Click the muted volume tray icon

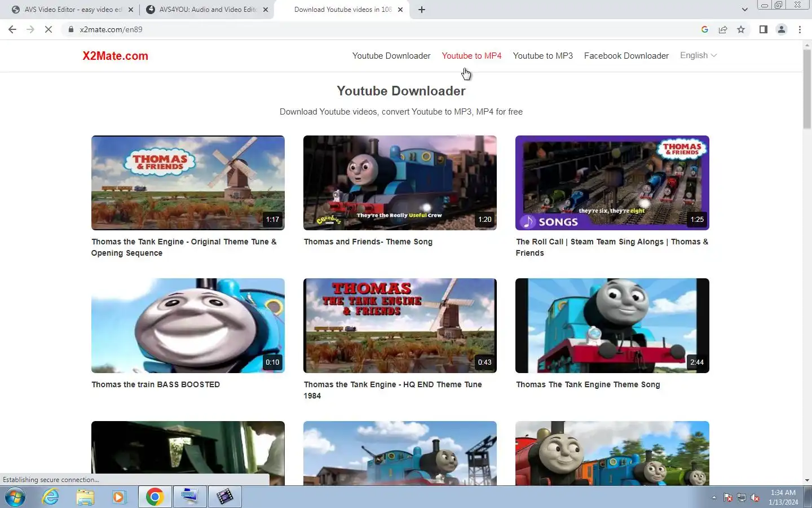click(x=755, y=497)
